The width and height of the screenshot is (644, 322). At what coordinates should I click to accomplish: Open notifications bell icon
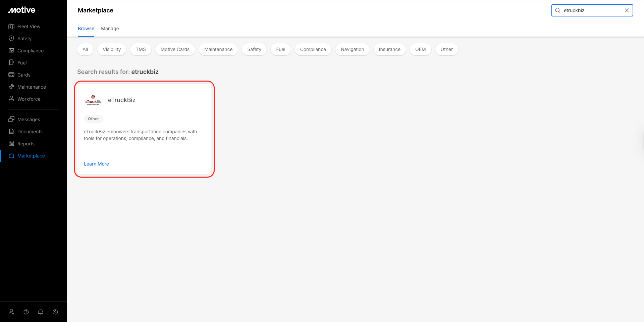(41, 312)
